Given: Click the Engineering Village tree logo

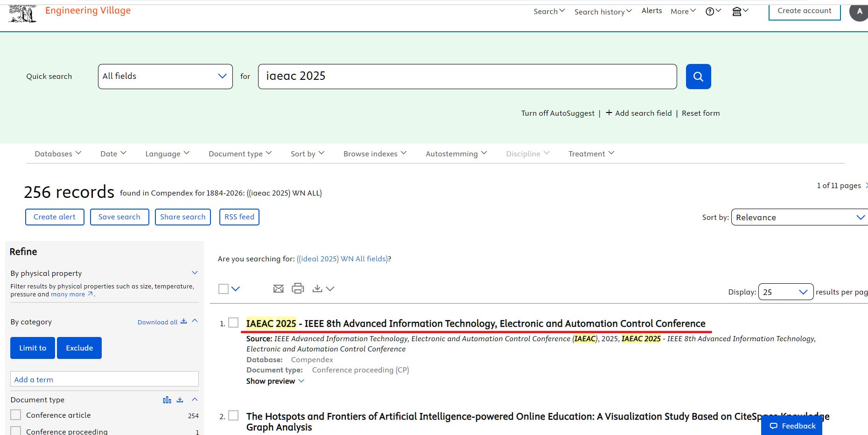Looking at the screenshot, I should point(22,13).
